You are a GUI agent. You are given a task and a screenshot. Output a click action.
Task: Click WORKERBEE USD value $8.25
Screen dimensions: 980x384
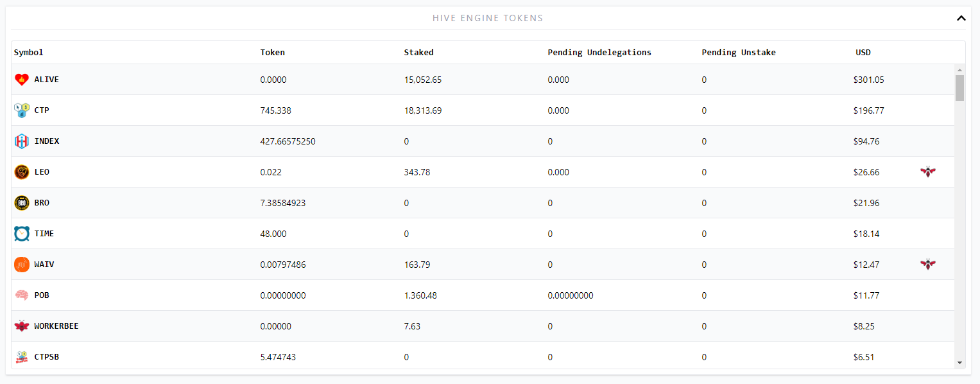pos(864,326)
